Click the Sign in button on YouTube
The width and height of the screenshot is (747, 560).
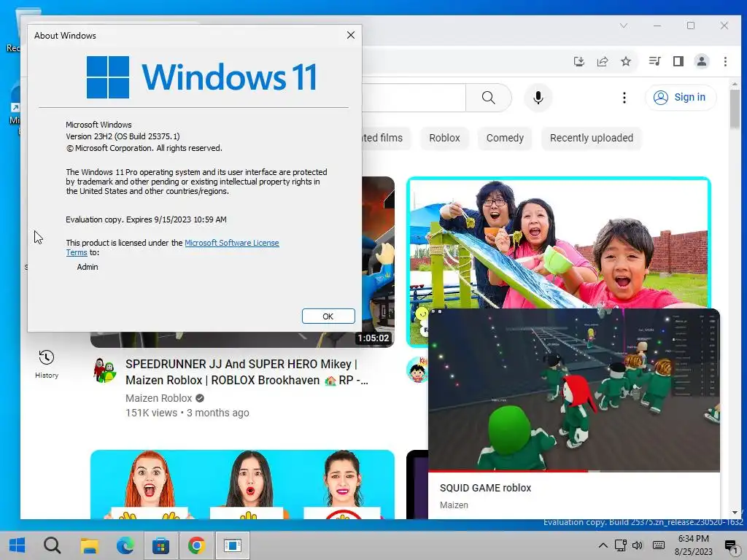pyautogui.click(x=681, y=97)
